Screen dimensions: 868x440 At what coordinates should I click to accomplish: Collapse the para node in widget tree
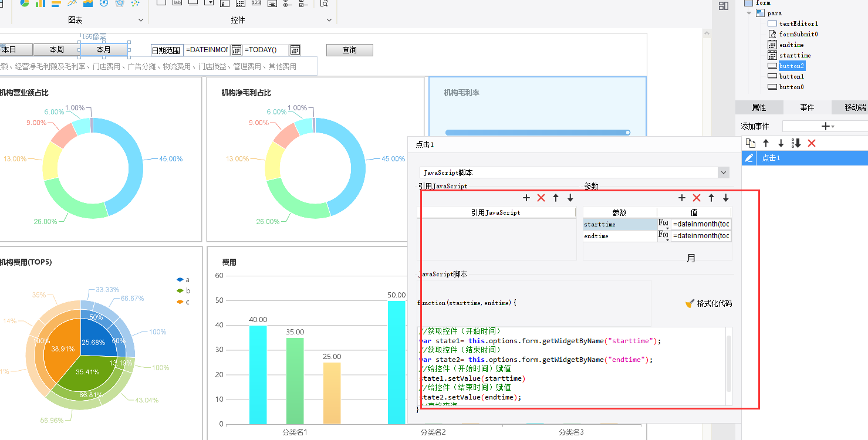(749, 13)
